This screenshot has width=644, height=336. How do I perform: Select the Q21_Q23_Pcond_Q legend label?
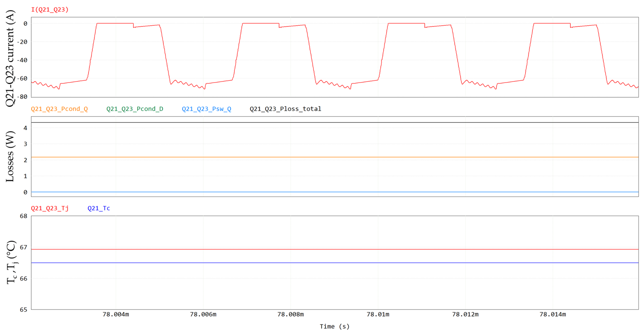[x=59, y=109]
